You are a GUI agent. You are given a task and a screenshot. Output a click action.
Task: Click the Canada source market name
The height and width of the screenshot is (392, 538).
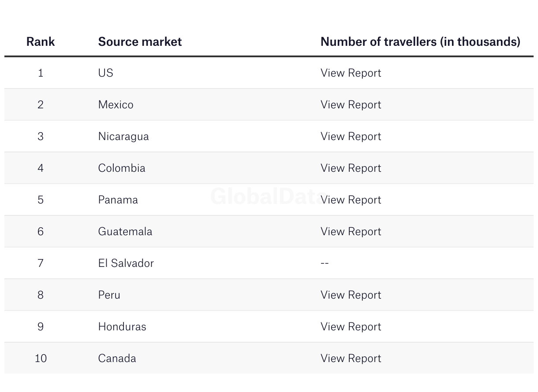click(x=117, y=359)
